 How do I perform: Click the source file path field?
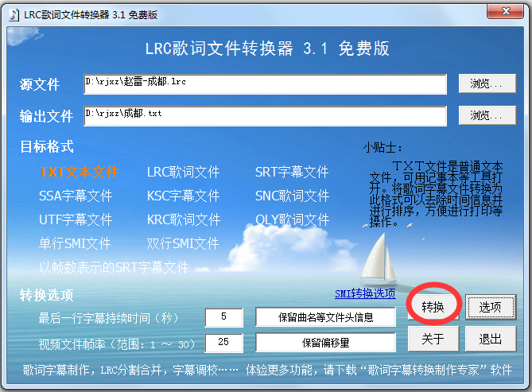coord(265,84)
